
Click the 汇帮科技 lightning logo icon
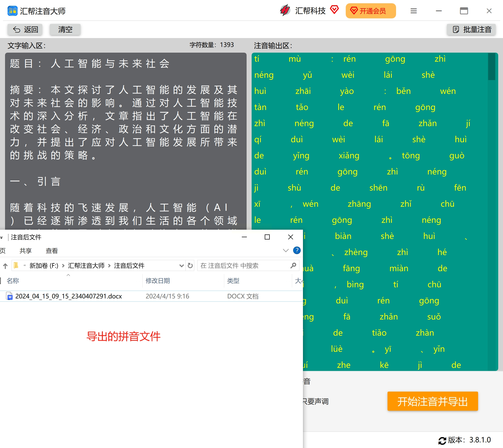285,11
